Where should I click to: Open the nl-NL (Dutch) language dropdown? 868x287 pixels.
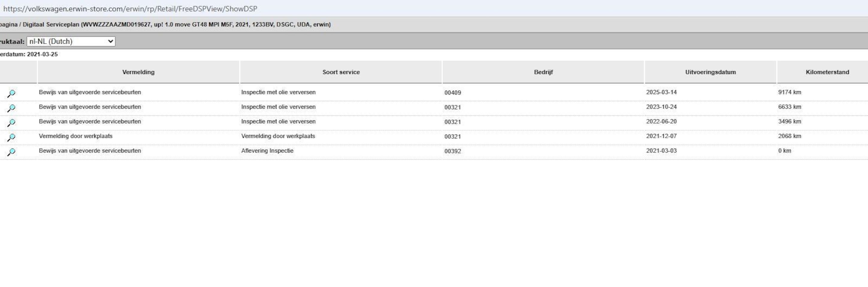[x=71, y=41]
